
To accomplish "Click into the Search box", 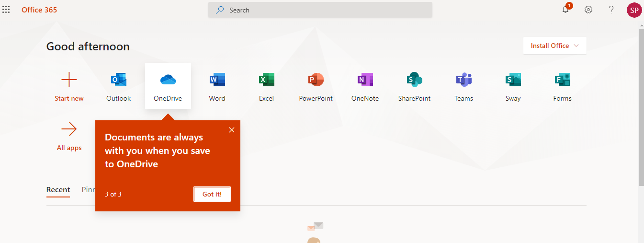I will tap(320, 10).
